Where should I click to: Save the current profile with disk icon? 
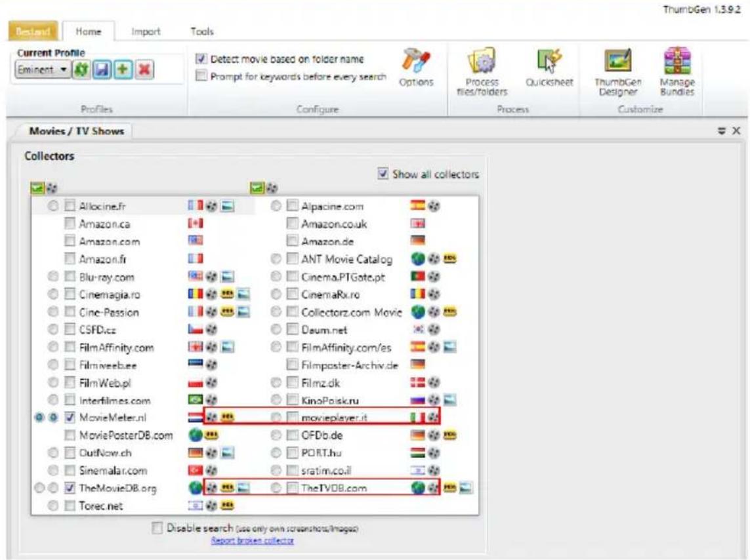pos(102,70)
